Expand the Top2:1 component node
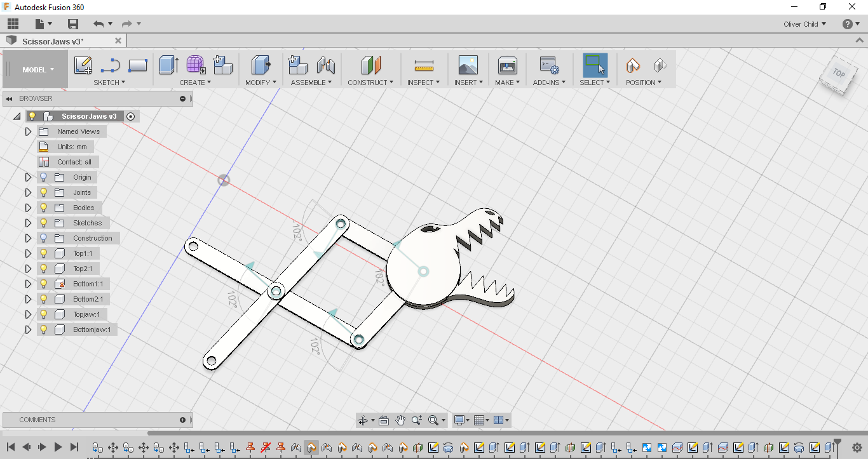 click(x=28, y=269)
